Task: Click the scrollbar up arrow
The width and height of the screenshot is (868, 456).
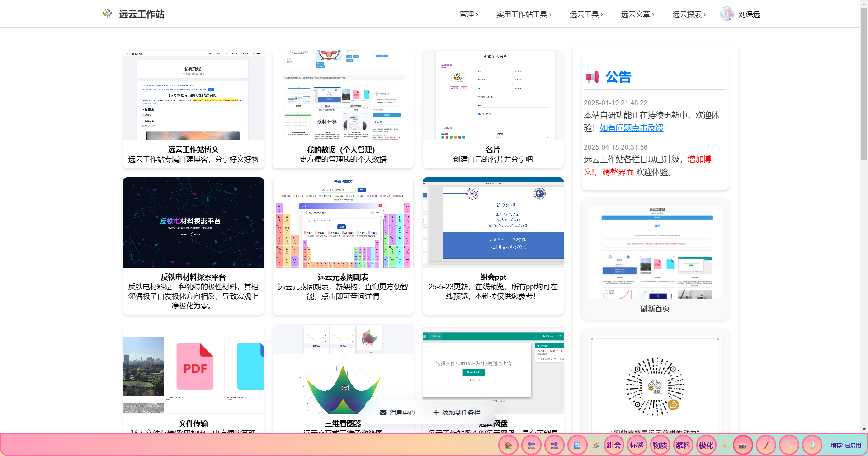Action: click(x=864, y=3)
